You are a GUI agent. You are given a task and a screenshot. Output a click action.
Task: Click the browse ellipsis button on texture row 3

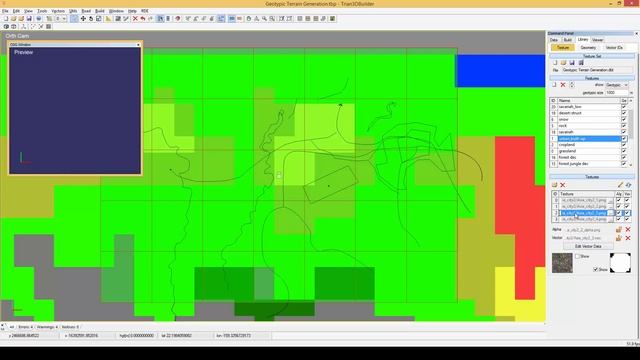[x=611, y=219]
